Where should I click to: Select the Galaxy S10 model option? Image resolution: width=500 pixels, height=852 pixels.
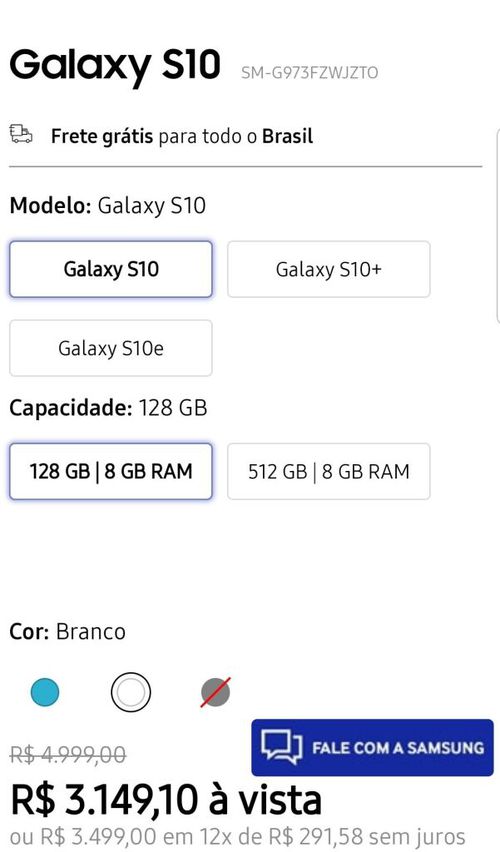click(111, 269)
